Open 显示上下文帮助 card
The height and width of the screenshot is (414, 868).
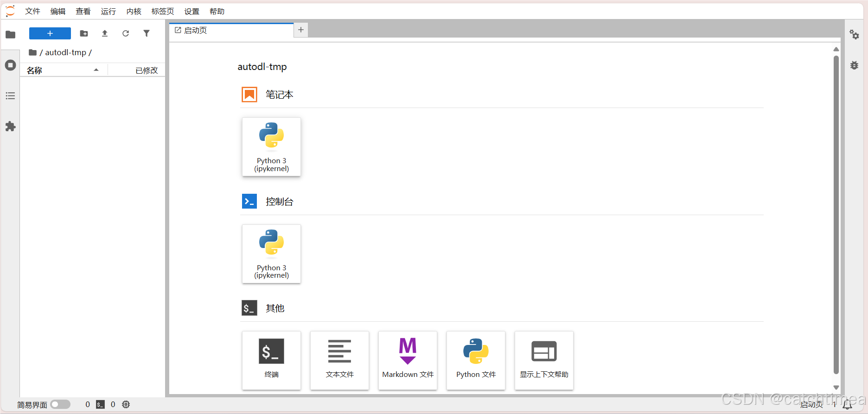544,360
